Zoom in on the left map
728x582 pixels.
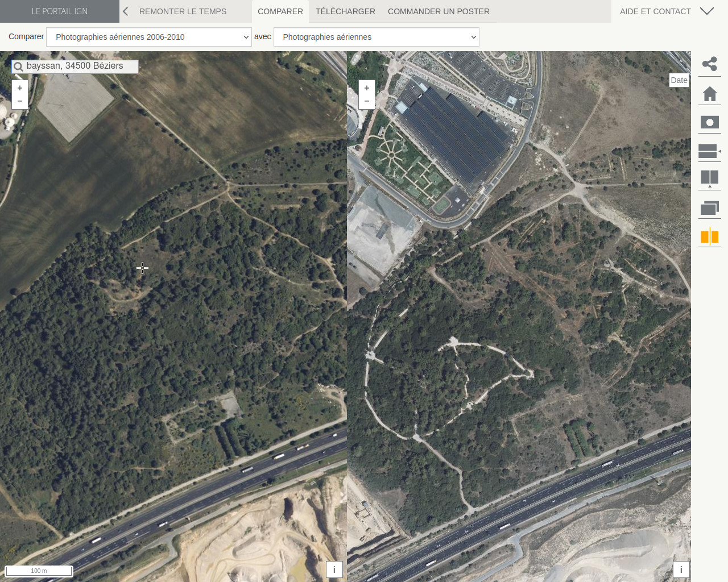click(20, 88)
